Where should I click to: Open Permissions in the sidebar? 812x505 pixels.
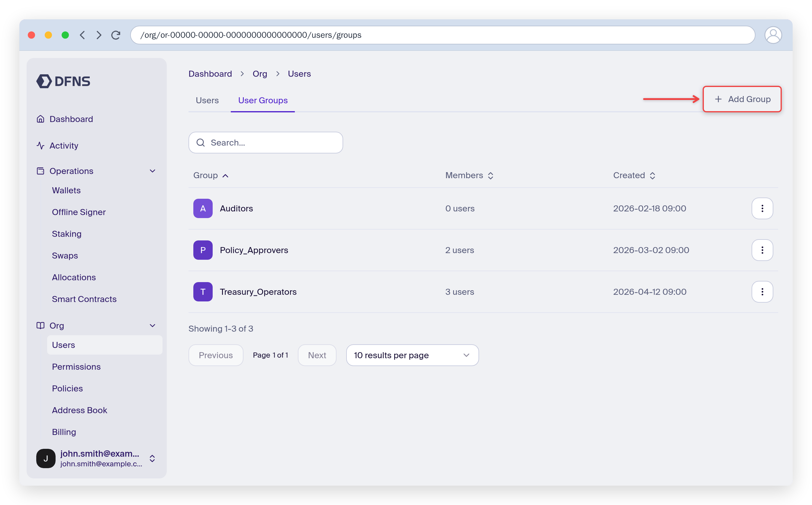[76, 367]
